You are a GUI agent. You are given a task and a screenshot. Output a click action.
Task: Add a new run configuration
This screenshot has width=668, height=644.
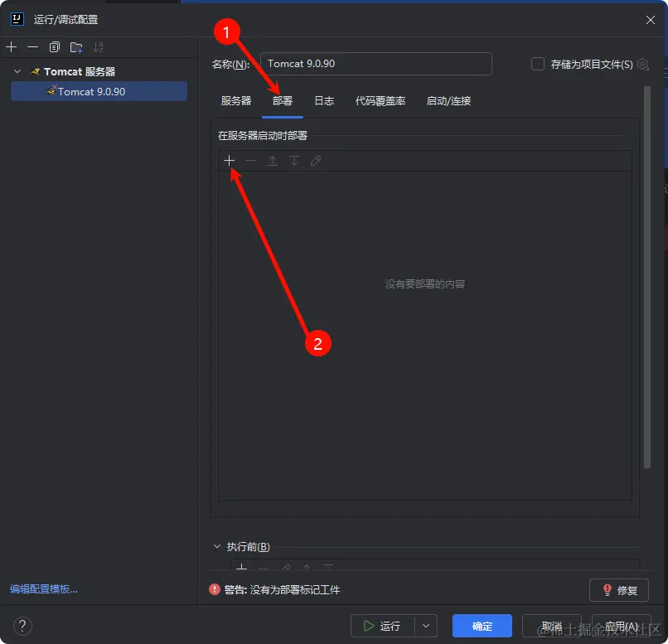pos(12,47)
